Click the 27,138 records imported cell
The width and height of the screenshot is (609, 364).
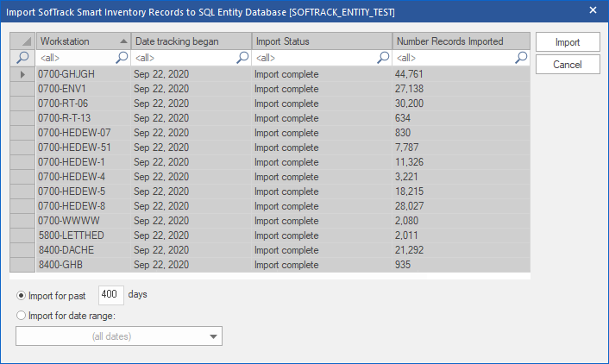[x=461, y=89]
